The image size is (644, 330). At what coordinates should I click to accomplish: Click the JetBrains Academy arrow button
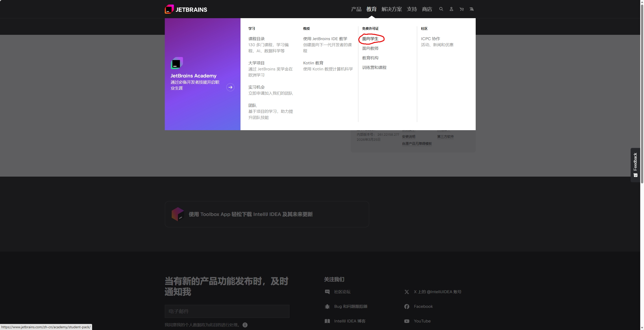coord(230,87)
